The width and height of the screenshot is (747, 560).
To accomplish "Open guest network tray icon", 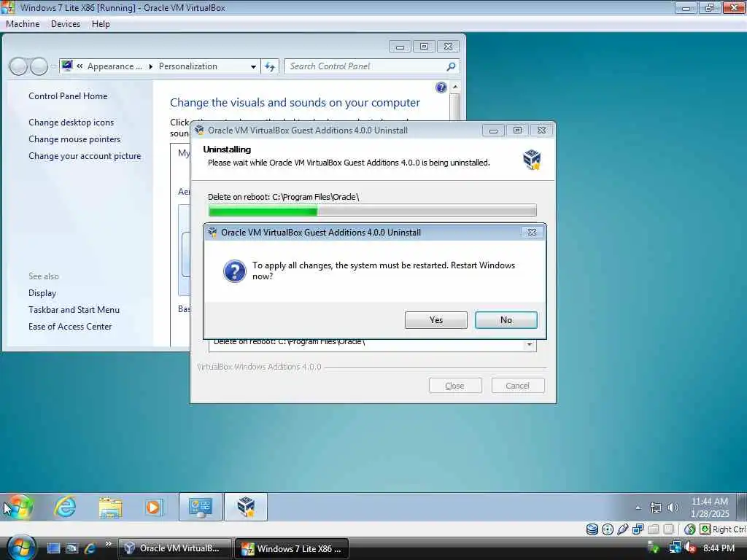I will [656, 507].
